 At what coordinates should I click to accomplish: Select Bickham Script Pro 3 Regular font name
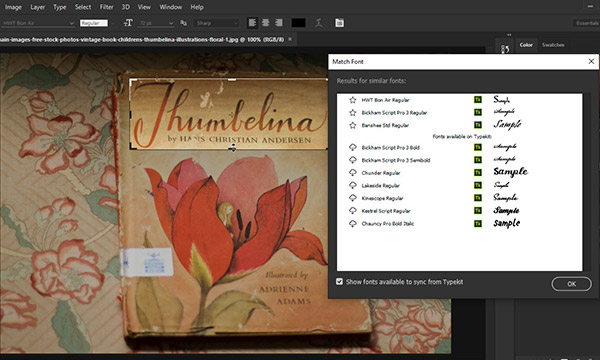(x=394, y=113)
